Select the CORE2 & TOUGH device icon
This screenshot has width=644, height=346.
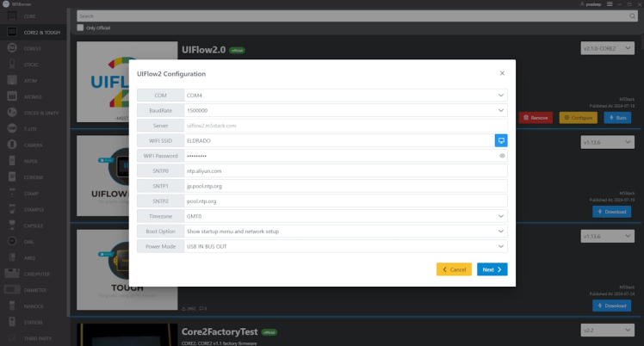[12, 32]
